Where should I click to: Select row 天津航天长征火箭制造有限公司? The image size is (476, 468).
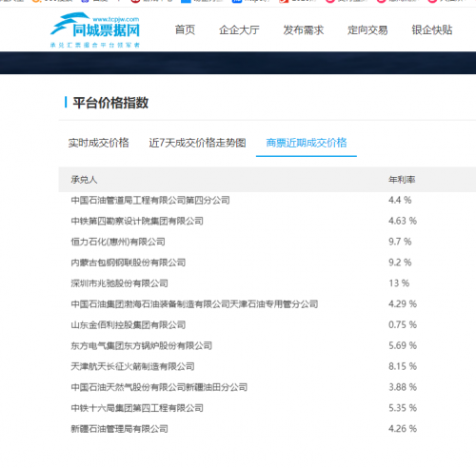click(x=268, y=366)
